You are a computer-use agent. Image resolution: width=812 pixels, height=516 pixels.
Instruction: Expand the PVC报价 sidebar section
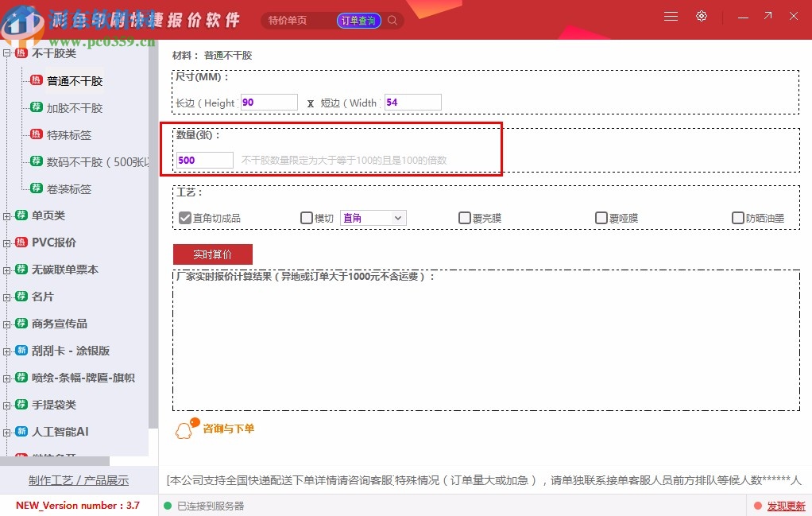pyautogui.click(x=7, y=242)
